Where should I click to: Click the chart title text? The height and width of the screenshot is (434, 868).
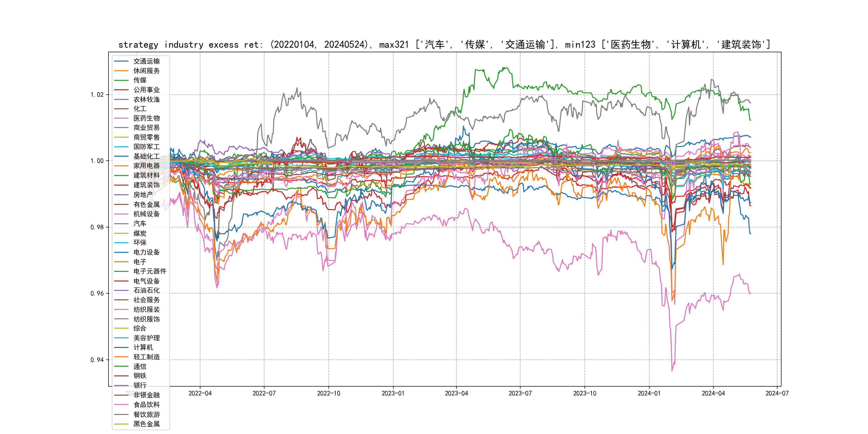point(444,44)
